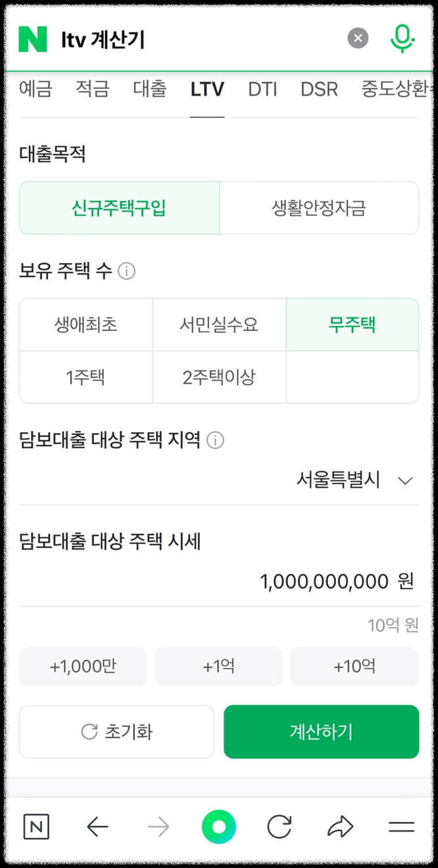Open the hamburger menu at bottom right

point(401,828)
